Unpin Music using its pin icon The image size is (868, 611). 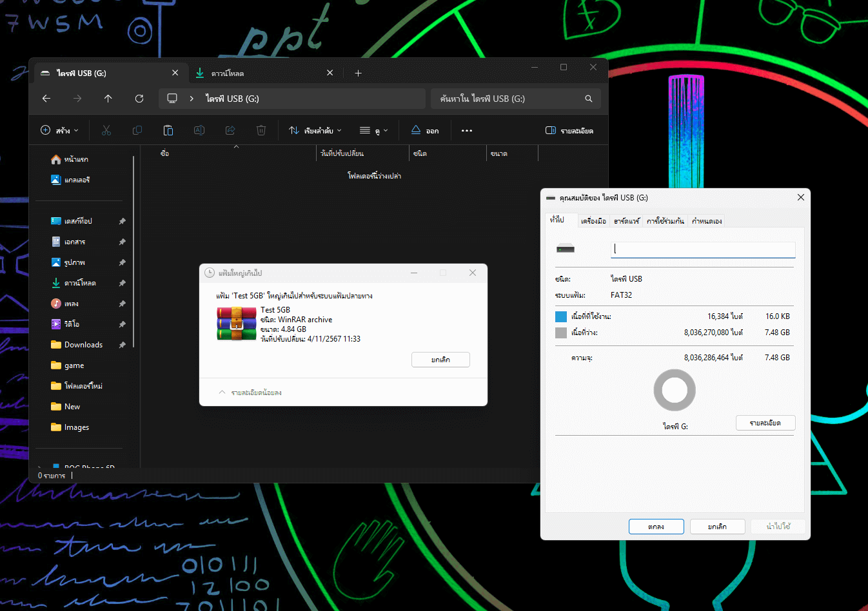tap(122, 304)
